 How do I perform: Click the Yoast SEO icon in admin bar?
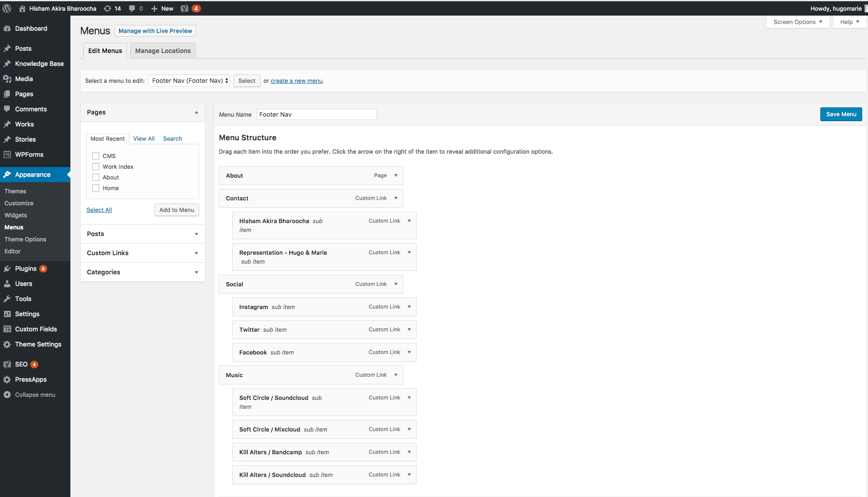click(184, 8)
